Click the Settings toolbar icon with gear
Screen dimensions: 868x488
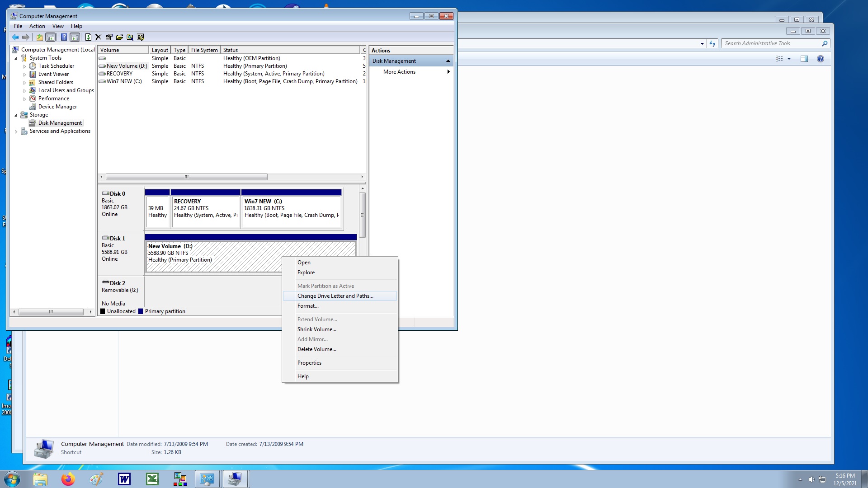(x=141, y=37)
